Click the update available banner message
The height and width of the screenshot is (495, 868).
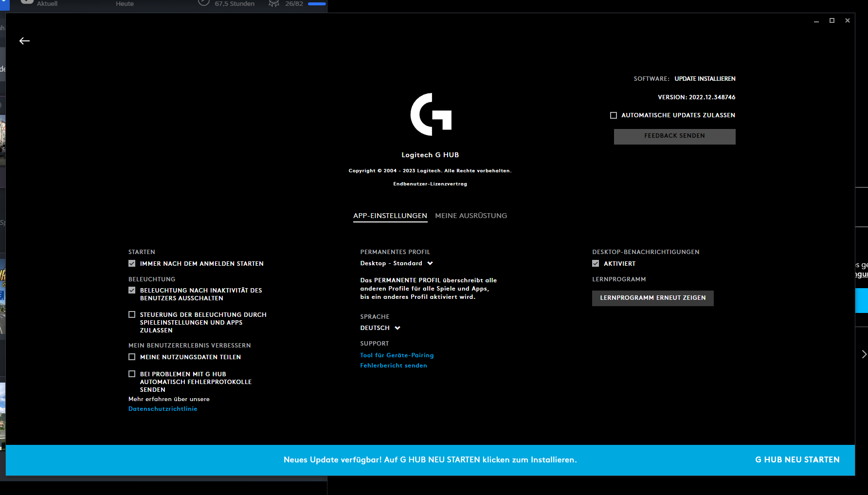[x=430, y=460]
